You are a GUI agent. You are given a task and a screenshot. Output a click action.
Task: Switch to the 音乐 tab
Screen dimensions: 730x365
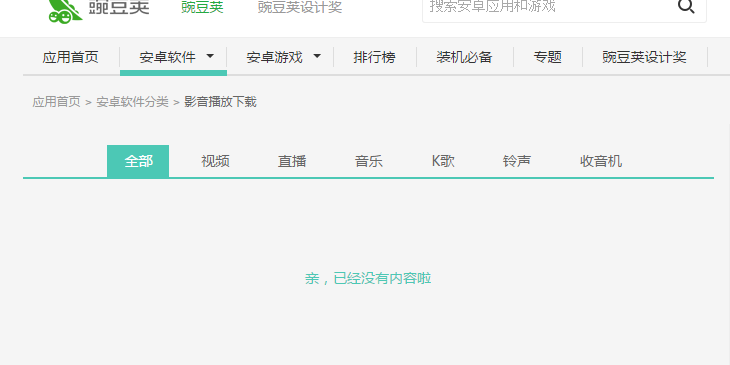(369, 162)
